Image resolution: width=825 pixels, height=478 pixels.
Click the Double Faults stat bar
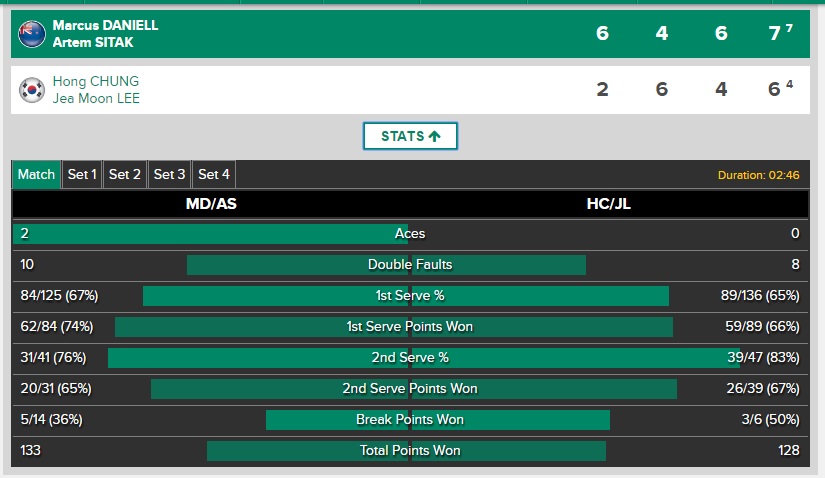410,265
